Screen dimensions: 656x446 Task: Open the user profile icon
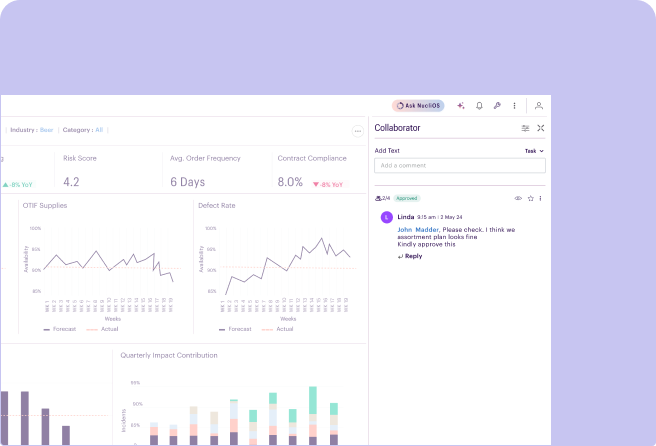point(539,106)
